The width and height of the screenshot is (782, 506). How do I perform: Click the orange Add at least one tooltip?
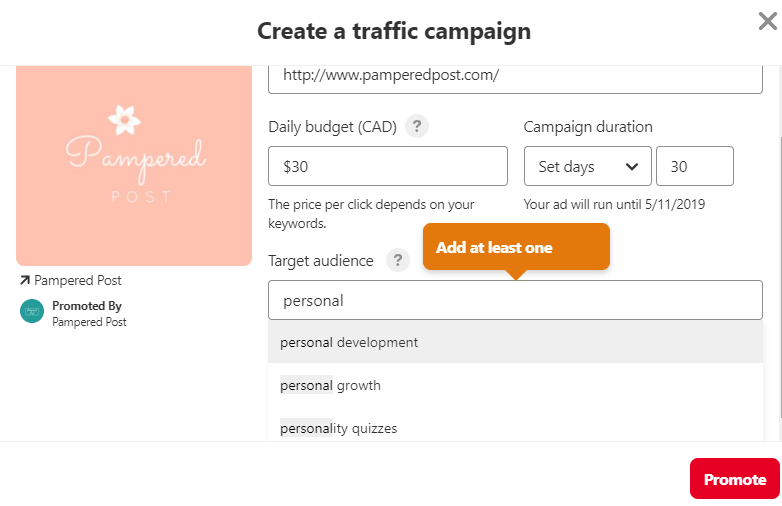click(x=515, y=247)
